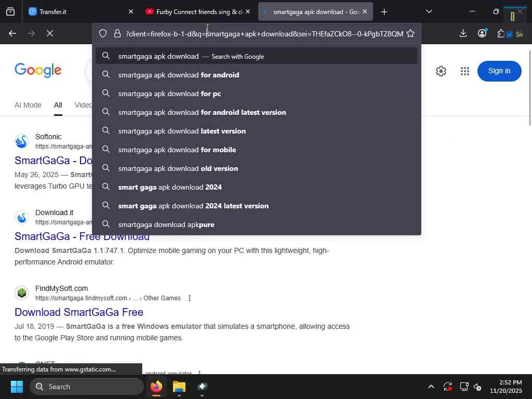Stop page loading with X button
532x399 pixels.
50,34
